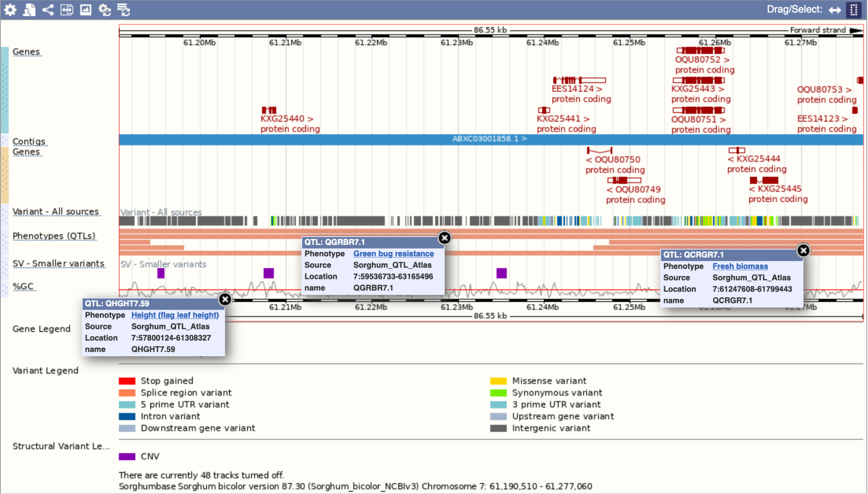Open the Genes track options
This screenshot has width=868, height=494.
(x=27, y=51)
